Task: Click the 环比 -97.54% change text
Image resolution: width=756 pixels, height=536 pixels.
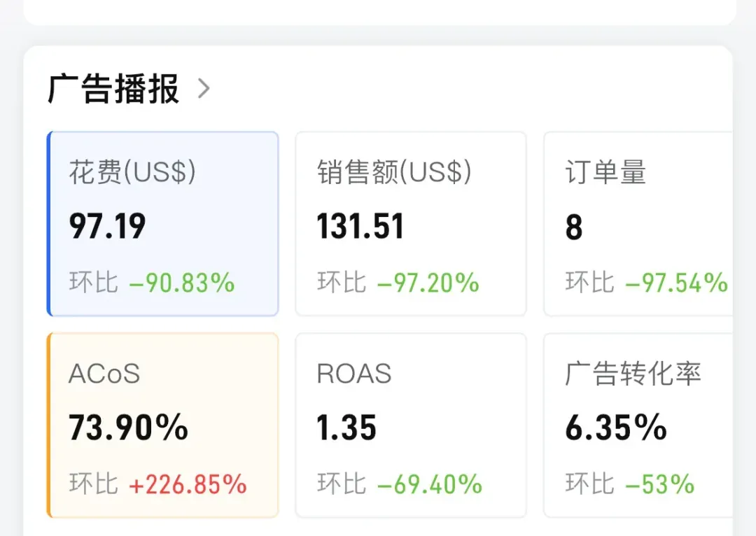Action: 647,283
